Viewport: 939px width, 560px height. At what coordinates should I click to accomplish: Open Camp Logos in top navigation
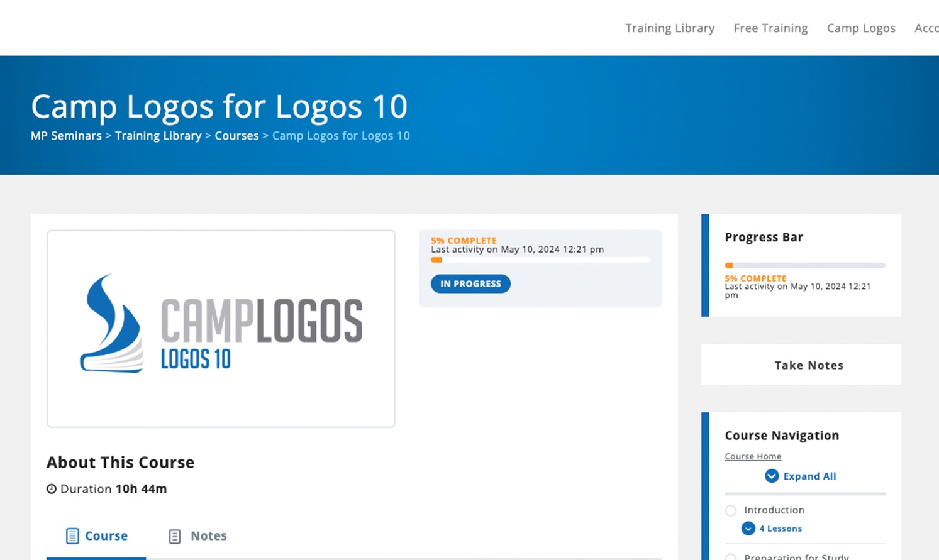tap(861, 28)
